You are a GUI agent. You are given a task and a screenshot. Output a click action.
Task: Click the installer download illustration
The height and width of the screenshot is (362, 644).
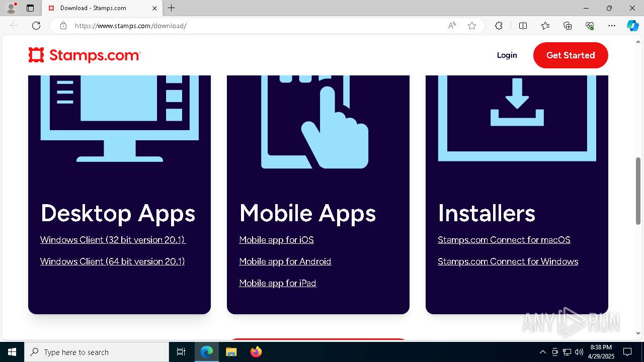tap(517, 119)
